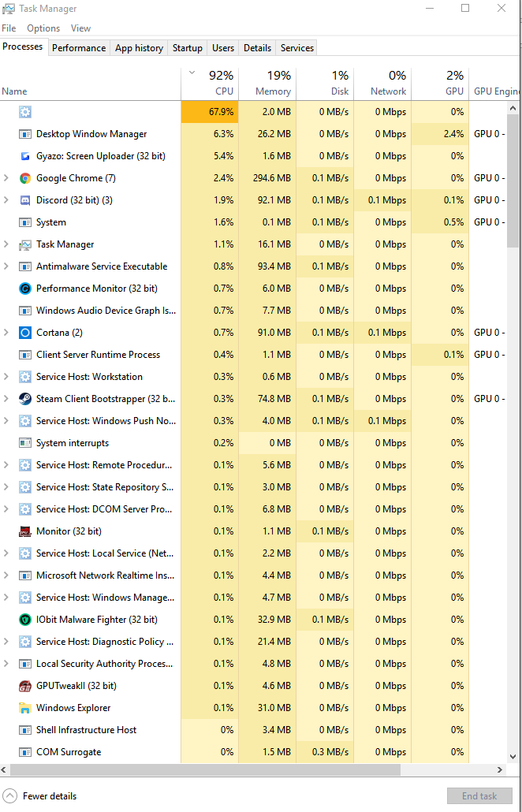Viewport: 522px width, 812px height.
Task: Expand Service Host: Diagnostic Policy row
Action: pos(6,642)
